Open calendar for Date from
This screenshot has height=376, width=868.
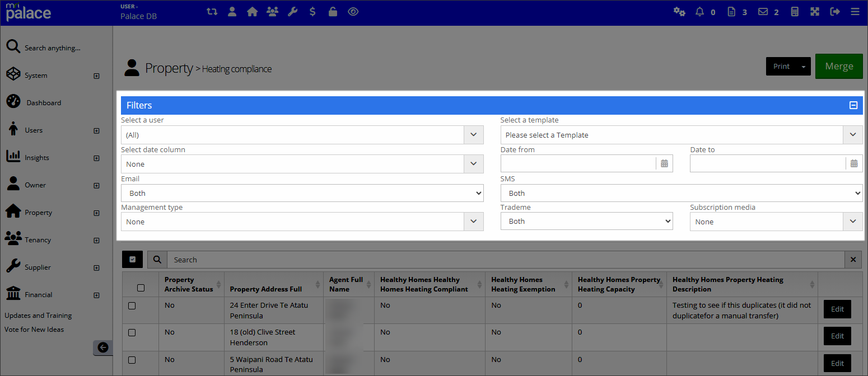[x=664, y=163]
